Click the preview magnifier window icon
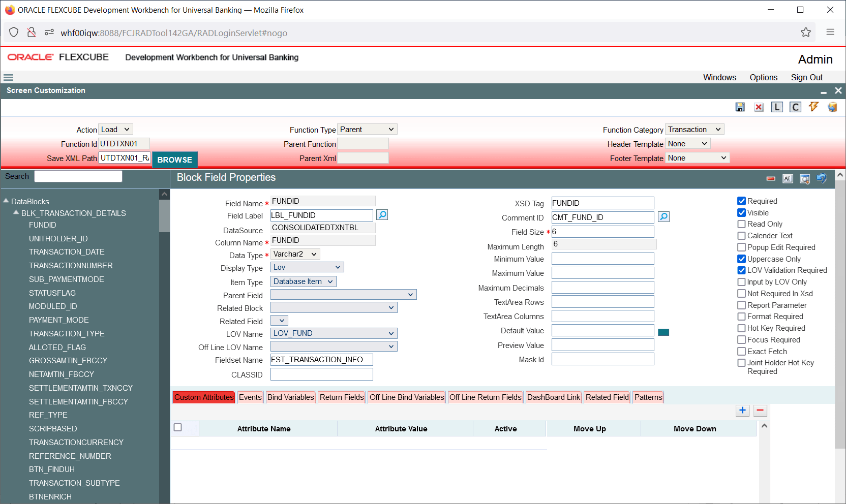 click(804, 179)
